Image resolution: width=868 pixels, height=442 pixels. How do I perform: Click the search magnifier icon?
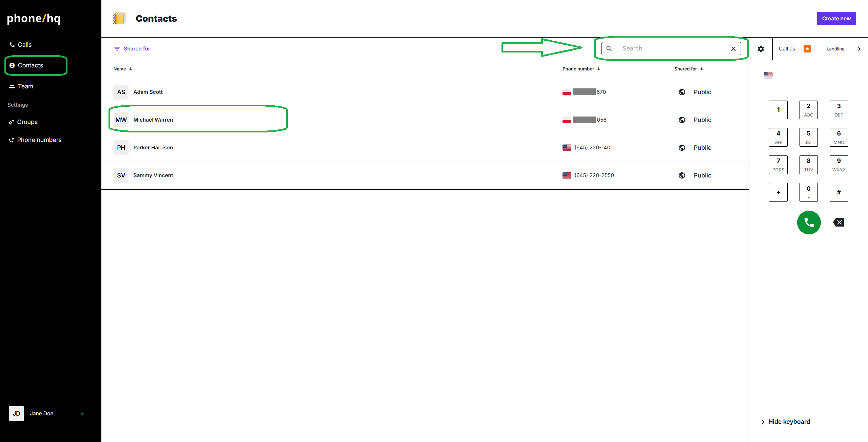coord(609,49)
